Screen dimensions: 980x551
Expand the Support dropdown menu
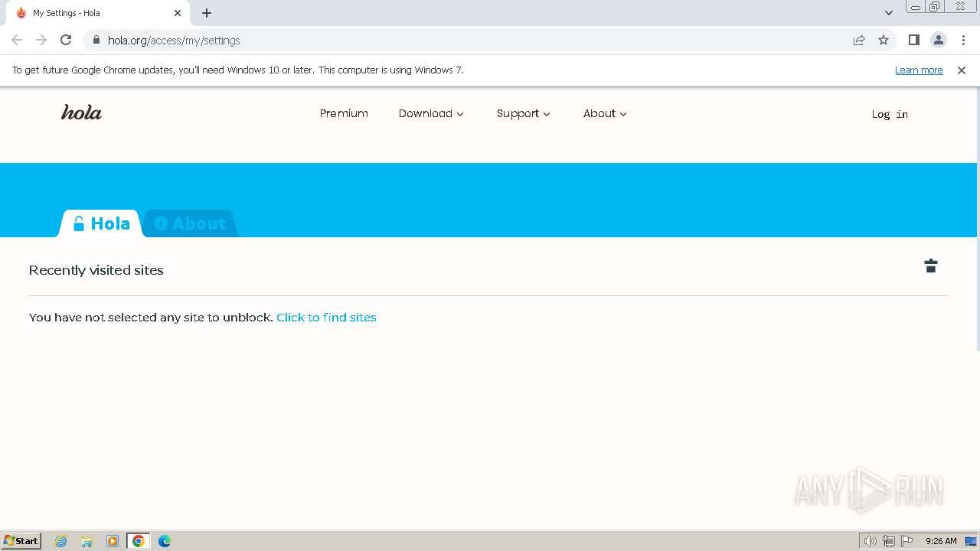coord(524,113)
